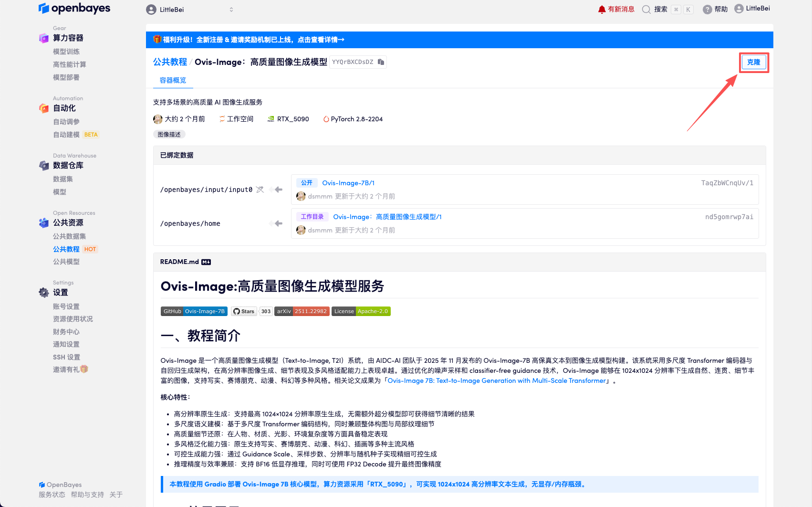Screen dimensions: 812x507
Task: Open 邀请有礼 in the sidebar
Action: click(71, 370)
